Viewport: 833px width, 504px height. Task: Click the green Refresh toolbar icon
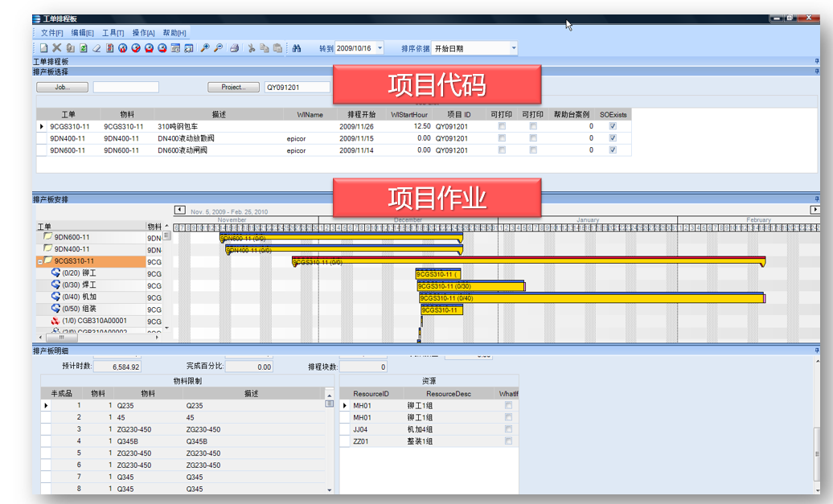click(84, 48)
